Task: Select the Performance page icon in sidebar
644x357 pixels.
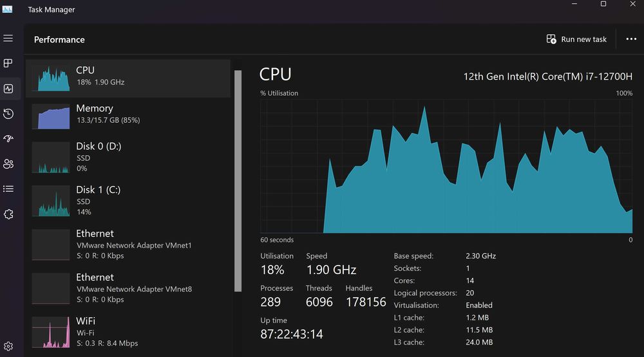Action: [8, 89]
